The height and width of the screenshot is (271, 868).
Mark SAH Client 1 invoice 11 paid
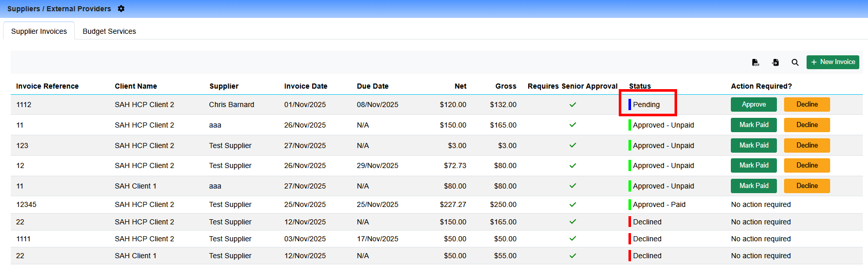753,186
